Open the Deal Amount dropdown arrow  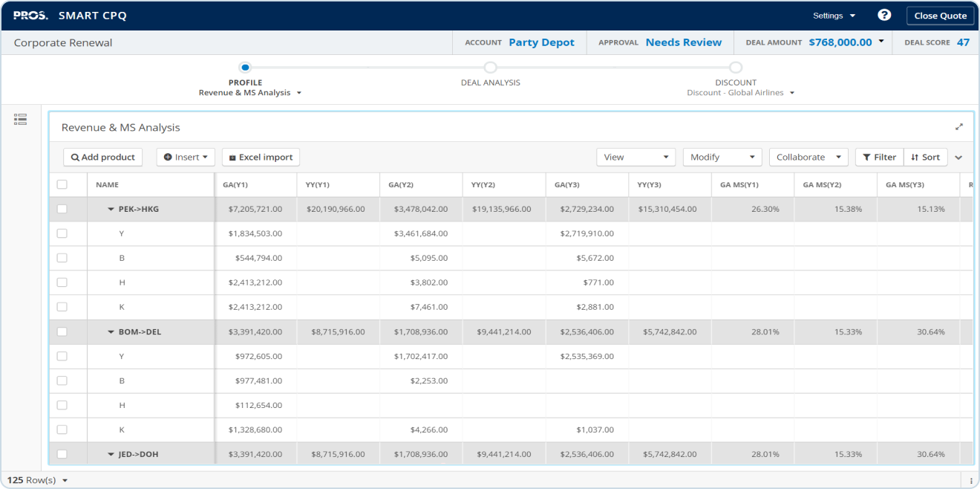881,42
